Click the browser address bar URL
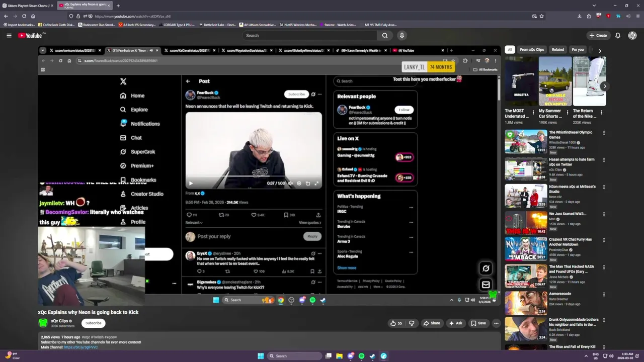The image size is (644, 362). tap(132, 16)
